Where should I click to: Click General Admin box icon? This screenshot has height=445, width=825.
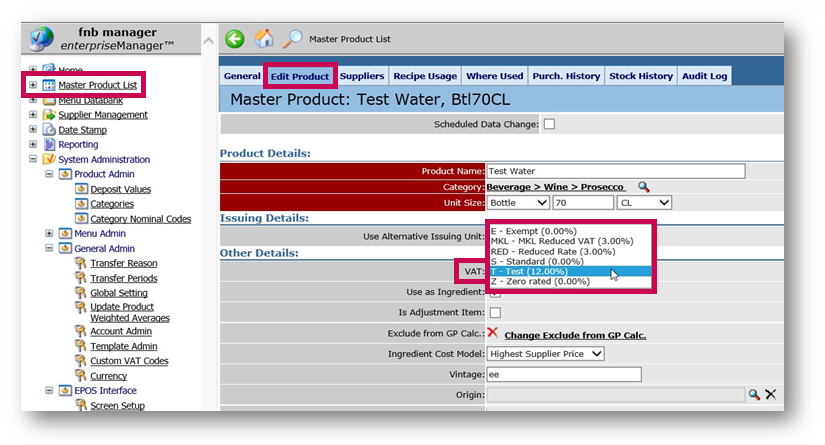(65, 248)
